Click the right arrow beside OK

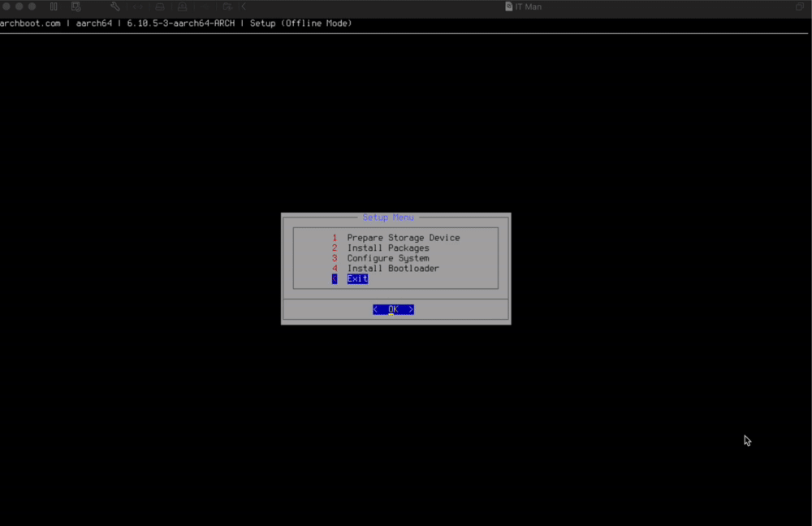click(412, 309)
